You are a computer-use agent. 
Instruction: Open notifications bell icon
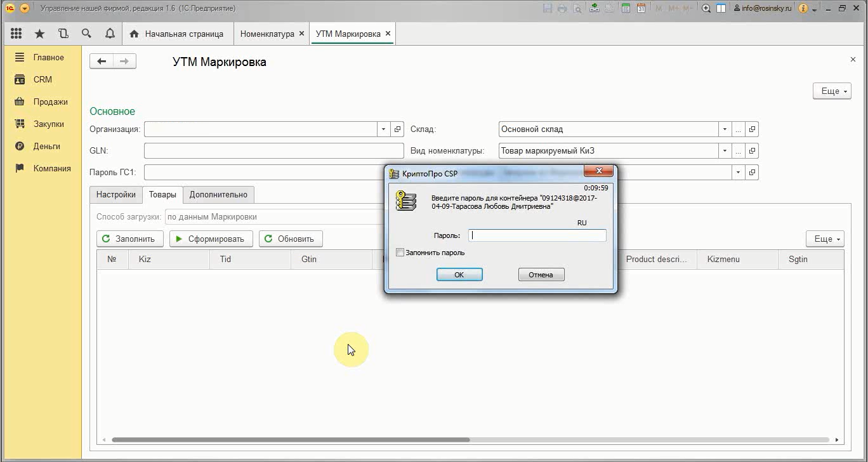click(x=110, y=34)
